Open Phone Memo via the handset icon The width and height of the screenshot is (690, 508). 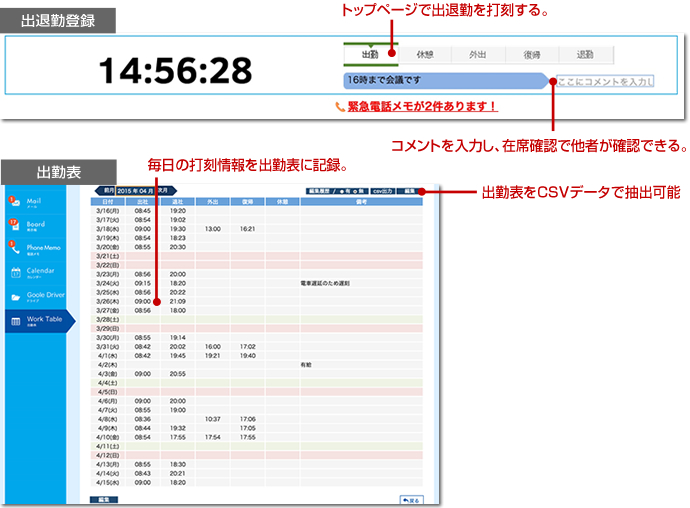pyautogui.click(x=15, y=247)
